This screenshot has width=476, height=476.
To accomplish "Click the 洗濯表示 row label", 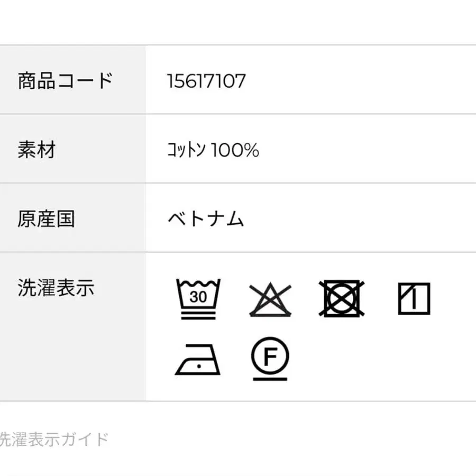I will 56,288.
